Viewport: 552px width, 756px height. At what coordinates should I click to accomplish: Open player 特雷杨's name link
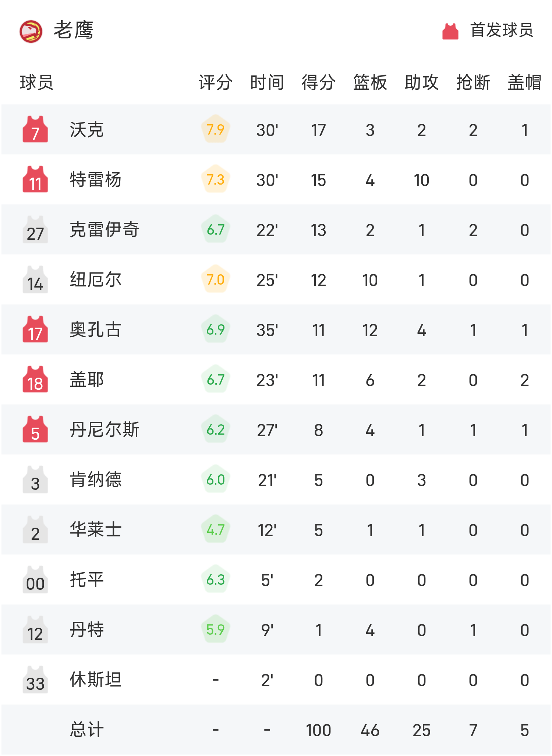(96, 180)
